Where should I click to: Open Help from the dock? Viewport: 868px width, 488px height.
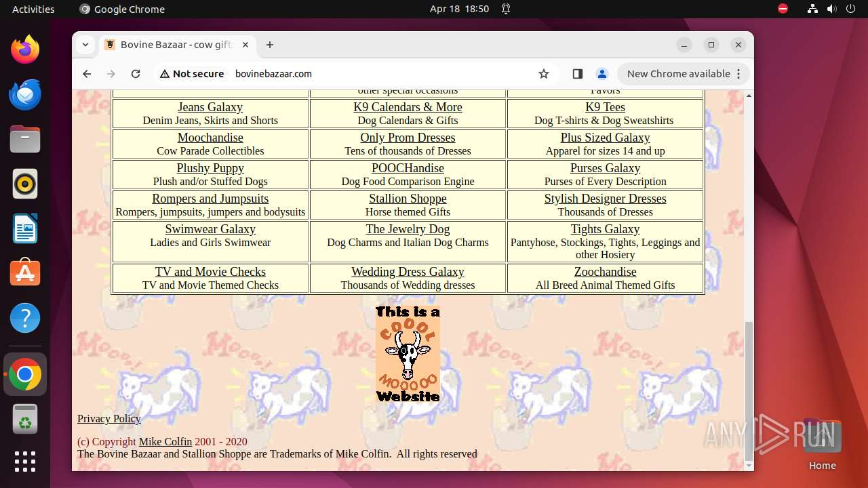point(25,318)
